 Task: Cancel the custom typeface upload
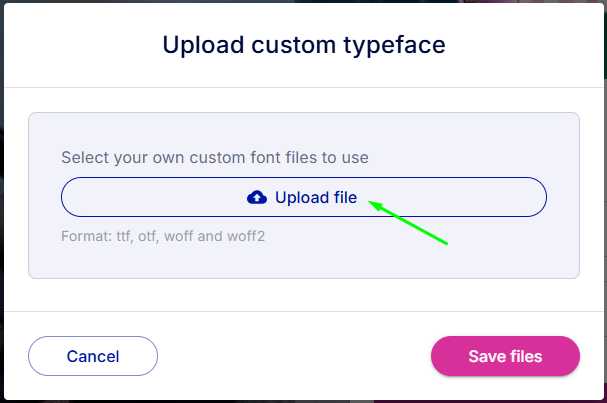pyautogui.click(x=93, y=356)
